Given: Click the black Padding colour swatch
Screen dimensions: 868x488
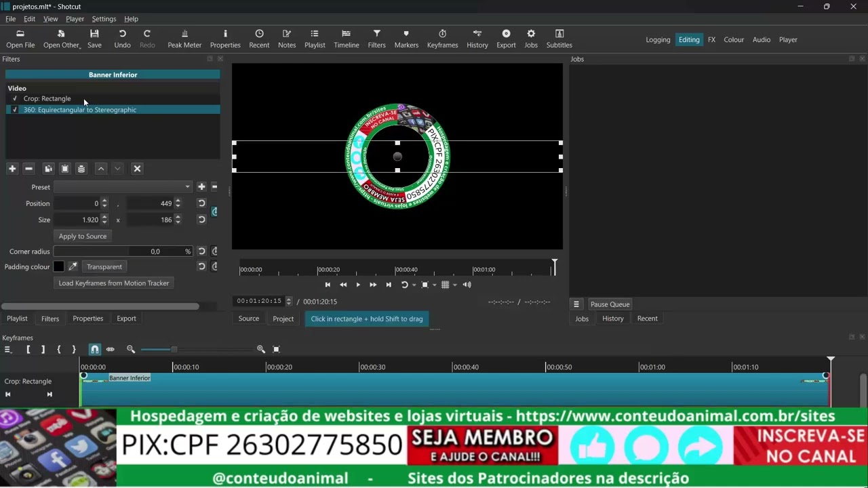Looking at the screenshot, I should (x=59, y=266).
